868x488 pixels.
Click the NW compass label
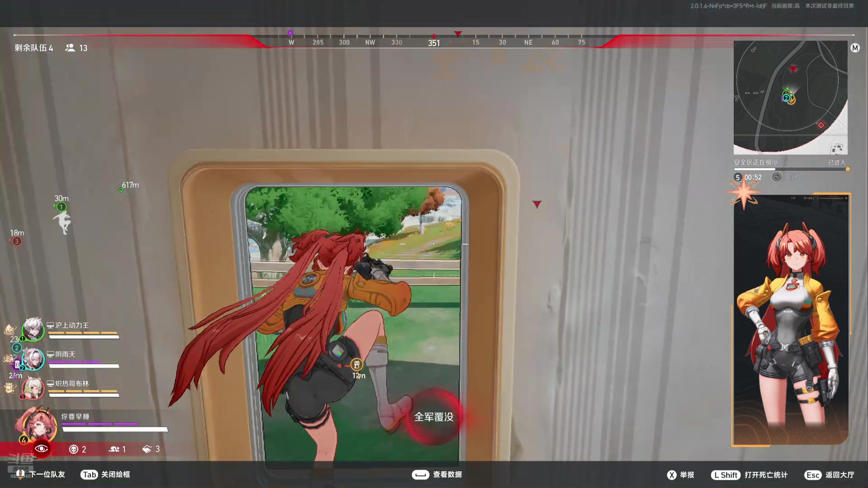[x=370, y=42]
